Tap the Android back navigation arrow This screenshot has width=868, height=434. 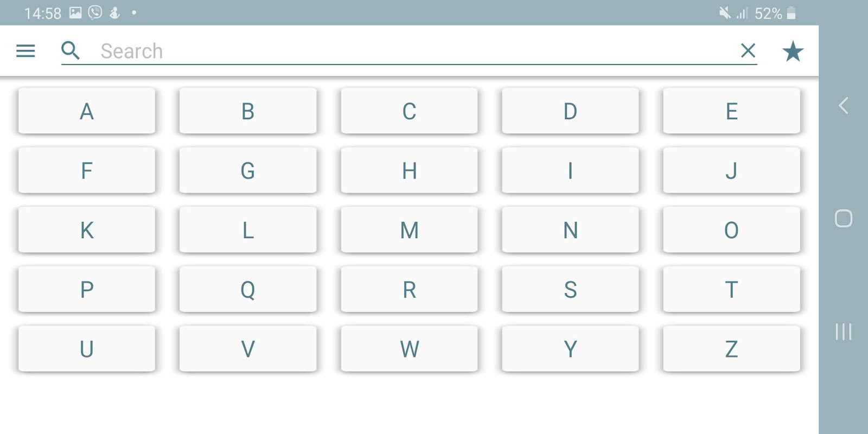point(843,105)
